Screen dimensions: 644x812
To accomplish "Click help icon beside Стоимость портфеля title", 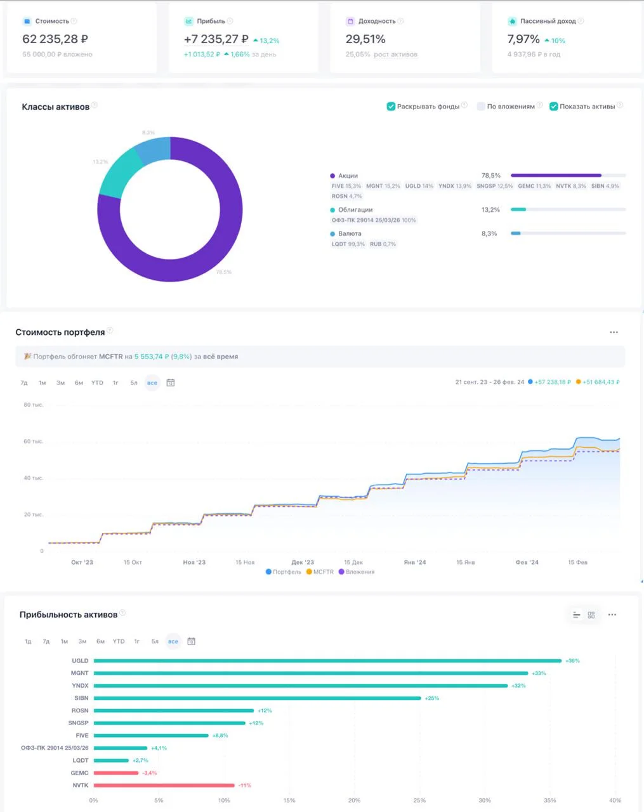I will tap(110, 331).
